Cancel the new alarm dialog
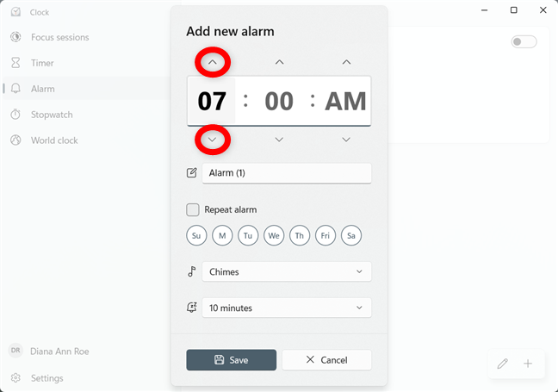558x392 pixels. click(326, 359)
